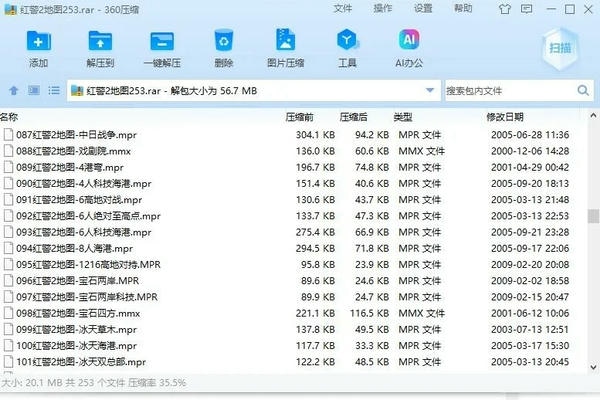Viewport: 600px width, 400px height.
Task: Open the 图片压缩 image compression tool
Action: [x=285, y=40]
